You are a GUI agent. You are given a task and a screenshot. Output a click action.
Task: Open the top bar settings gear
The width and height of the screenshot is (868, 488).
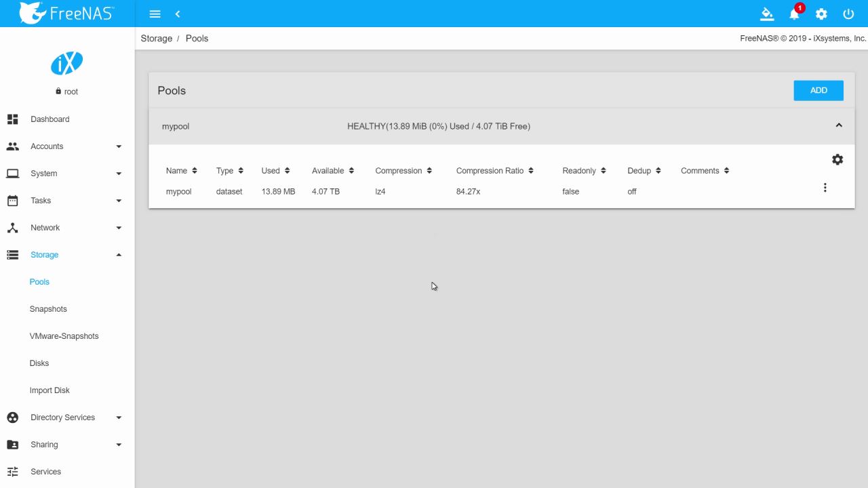[x=821, y=14]
